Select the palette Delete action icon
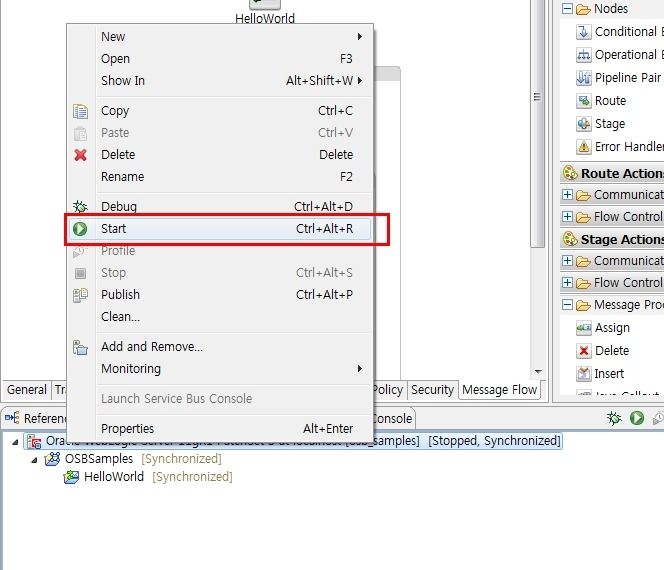 (x=584, y=351)
